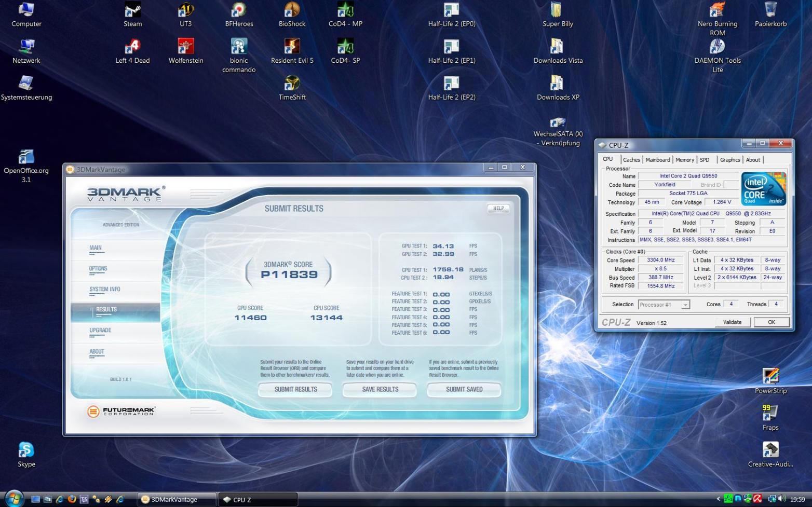This screenshot has width=812, height=507.
Task: Click red Avira umbrella tray icon
Action: click(x=757, y=499)
